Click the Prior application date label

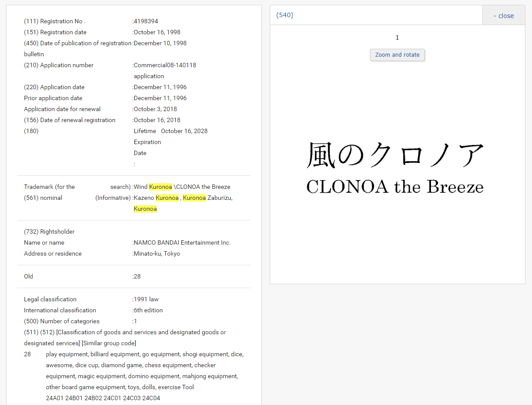click(x=53, y=98)
